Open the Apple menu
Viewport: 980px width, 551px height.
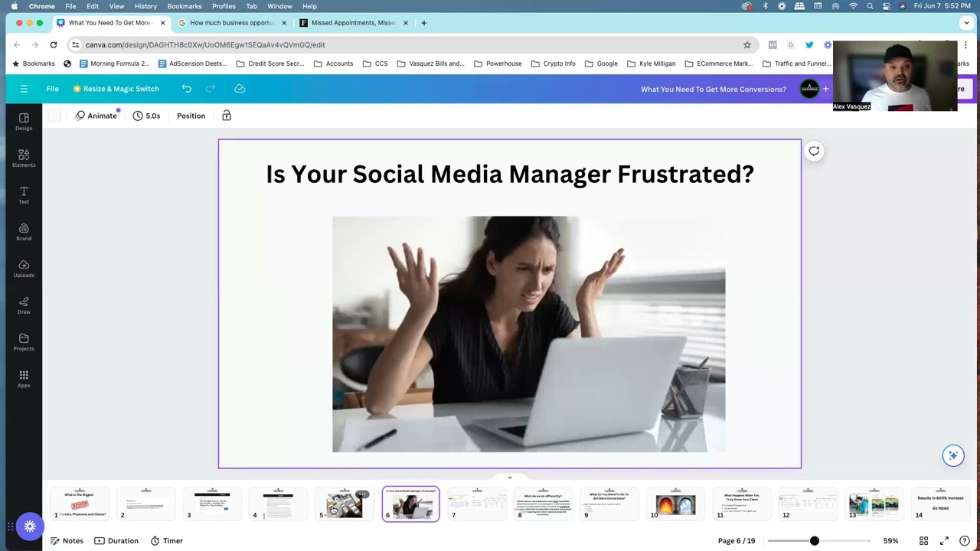[14, 6]
